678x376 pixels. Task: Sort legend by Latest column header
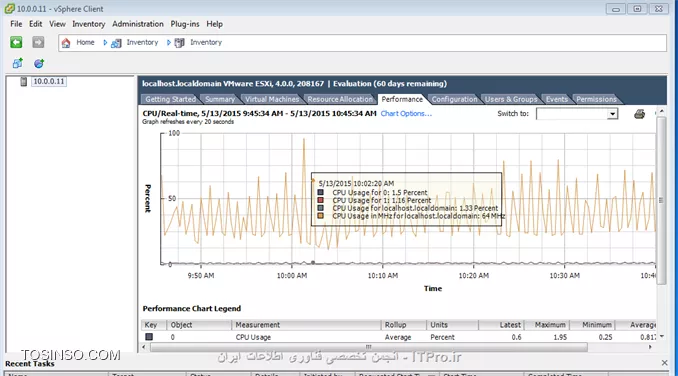coord(501,325)
